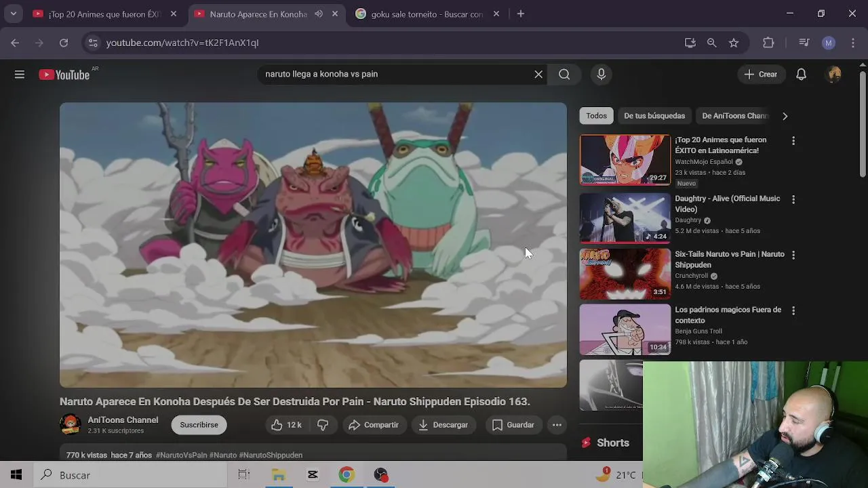Open the notifications bell
This screenshot has height=488, width=868.
pos(801,75)
